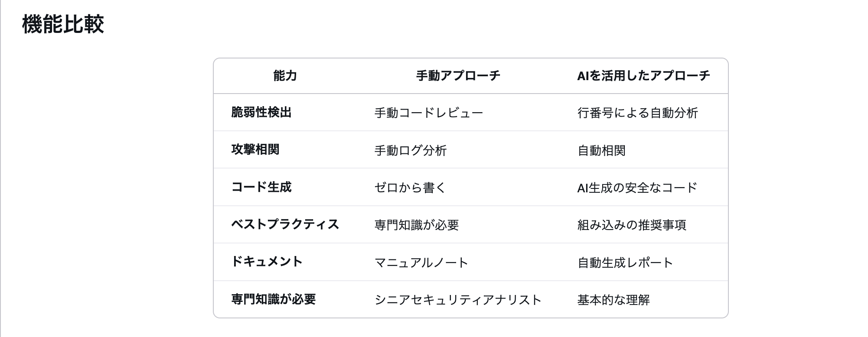Screen dimensions: 868x337
Task: Select the 手動ログ分析 cell
Action: pyautogui.click(x=410, y=150)
